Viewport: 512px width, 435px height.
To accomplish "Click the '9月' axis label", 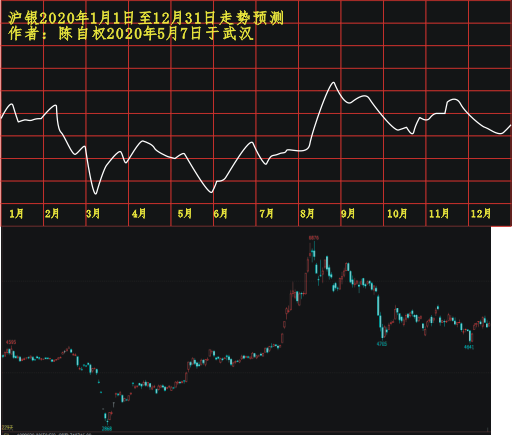I will 348,214.
